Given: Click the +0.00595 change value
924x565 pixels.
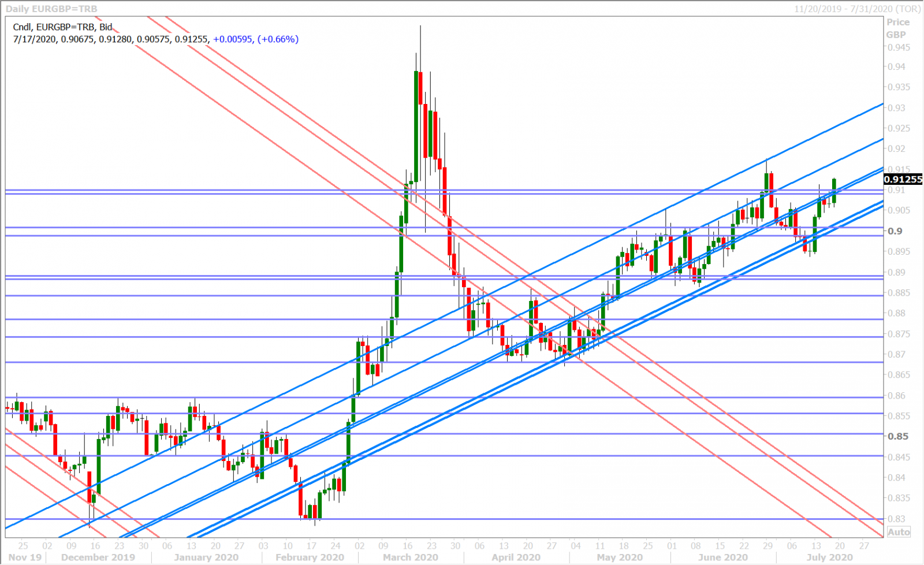Looking at the screenshot, I should point(233,39).
